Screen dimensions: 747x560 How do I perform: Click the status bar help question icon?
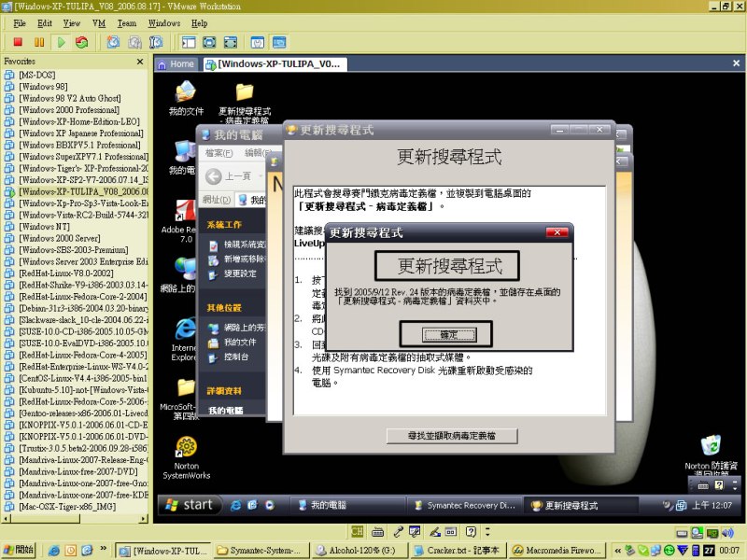click(x=471, y=531)
